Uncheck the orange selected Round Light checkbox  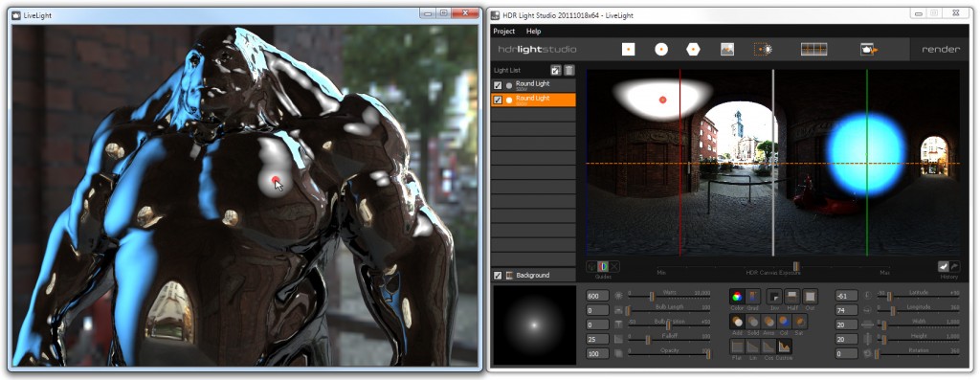[498, 100]
